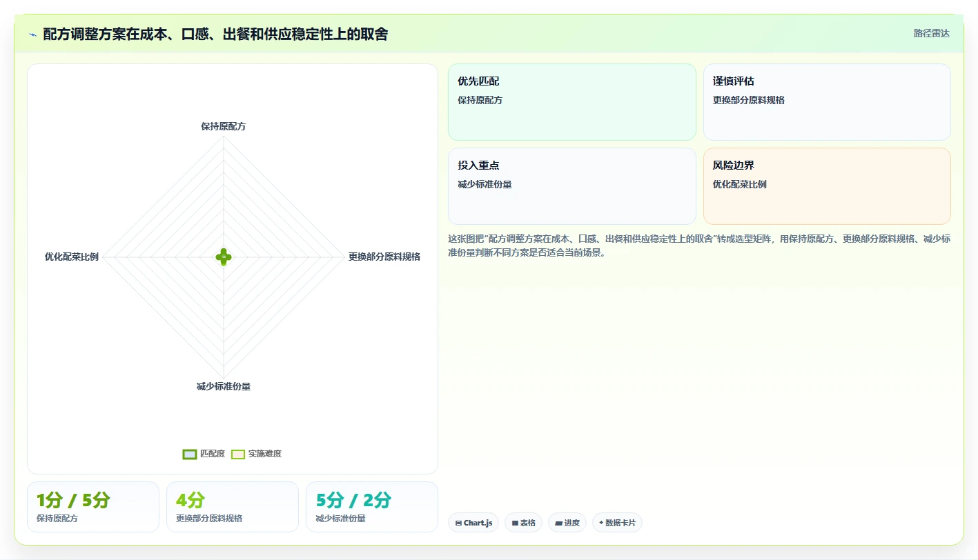Click the 1分 / 5分 stat card
Image resolution: width=978 pixels, height=560 pixels.
click(93, 507)
